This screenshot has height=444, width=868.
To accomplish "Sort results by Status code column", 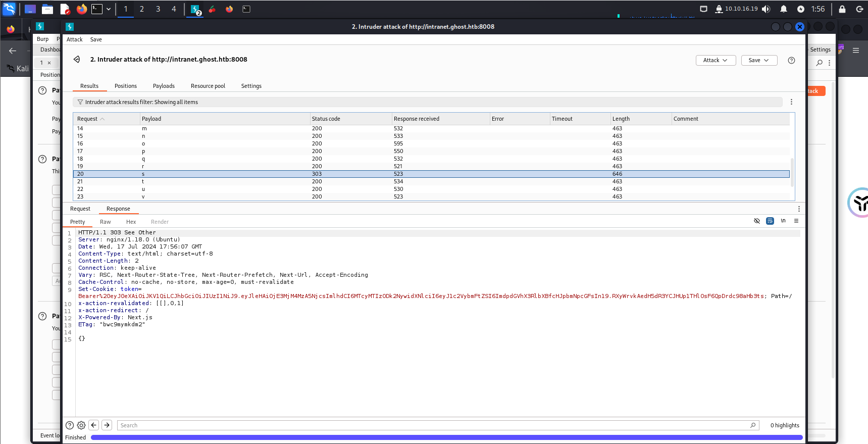I will pos(326,119).
